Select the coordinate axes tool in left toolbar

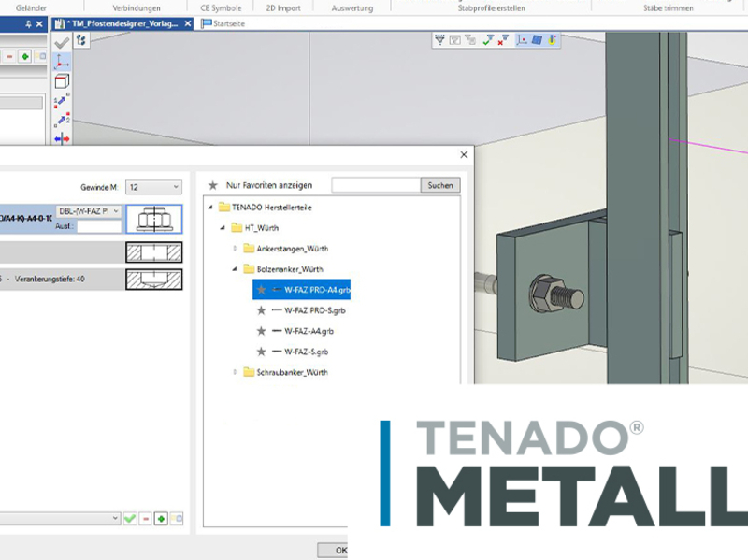tap(62, 62)
